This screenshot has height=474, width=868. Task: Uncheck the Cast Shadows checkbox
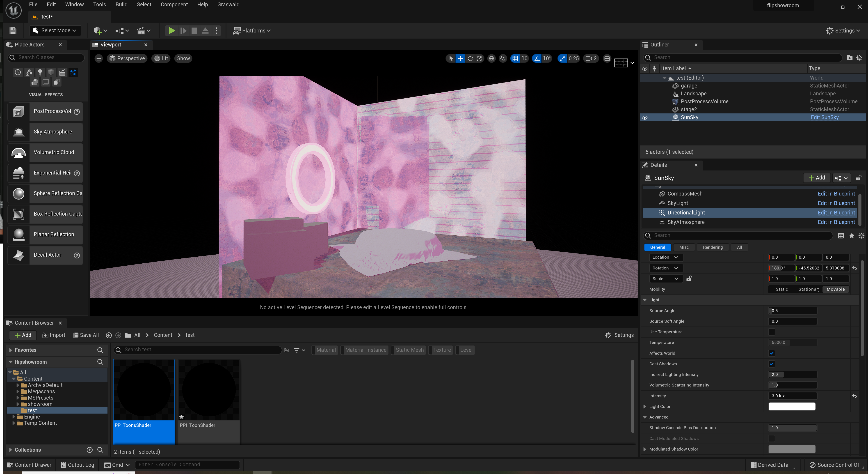[771, 364]
